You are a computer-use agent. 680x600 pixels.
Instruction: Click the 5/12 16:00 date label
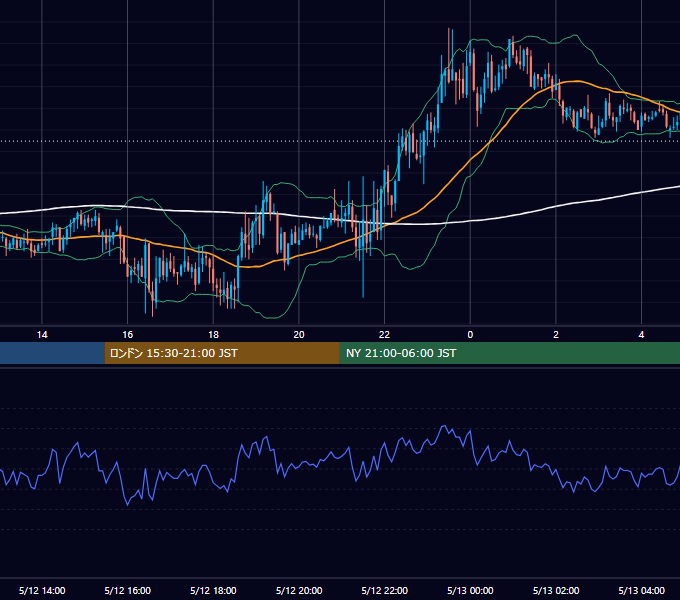click(x=128, y=590)
